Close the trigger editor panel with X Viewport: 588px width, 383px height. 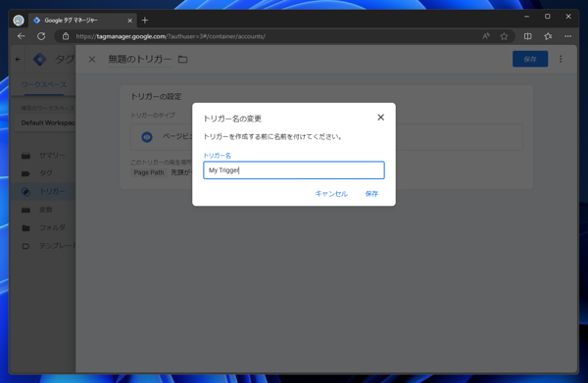tap(92, 59)
